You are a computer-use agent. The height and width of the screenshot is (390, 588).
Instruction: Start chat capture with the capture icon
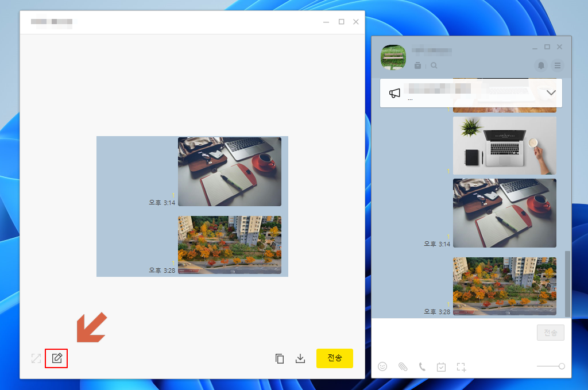461,367
